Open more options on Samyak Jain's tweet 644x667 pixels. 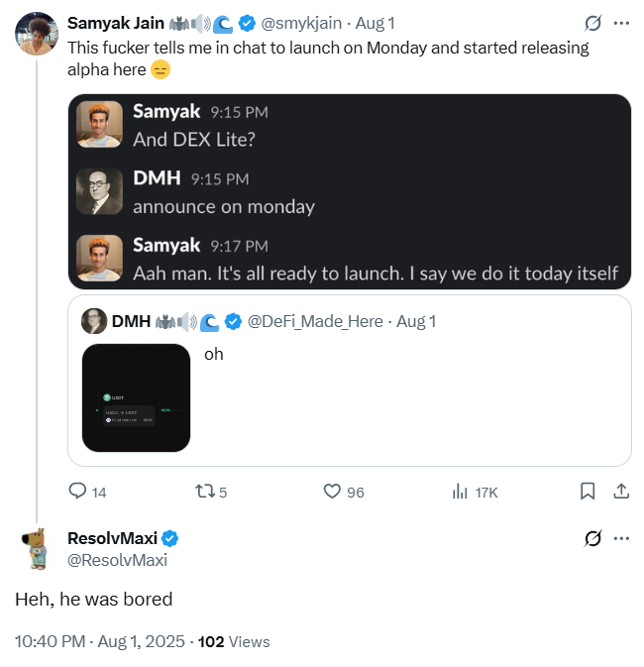click(x=621, y=23)
